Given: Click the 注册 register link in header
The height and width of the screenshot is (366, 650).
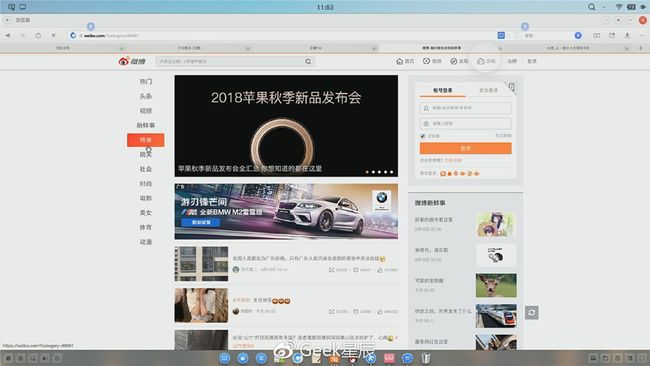Looking at the screenshot, I should coord(512,61).
